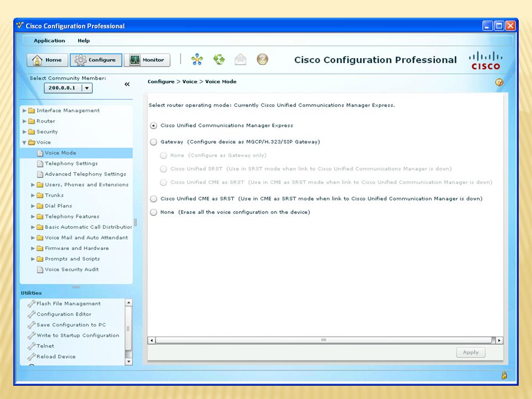
Task: Expand the Firmware and Hardware node
Action: point(33,248)
